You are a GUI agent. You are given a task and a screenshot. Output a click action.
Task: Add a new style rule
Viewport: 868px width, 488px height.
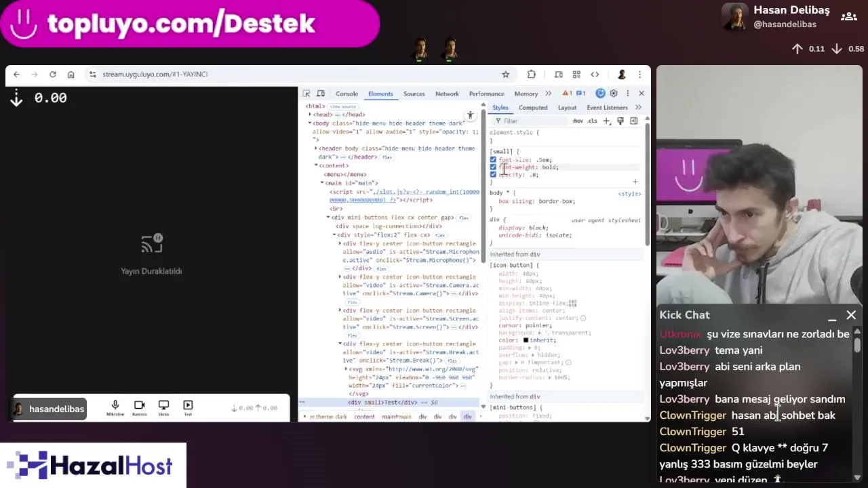607,121
